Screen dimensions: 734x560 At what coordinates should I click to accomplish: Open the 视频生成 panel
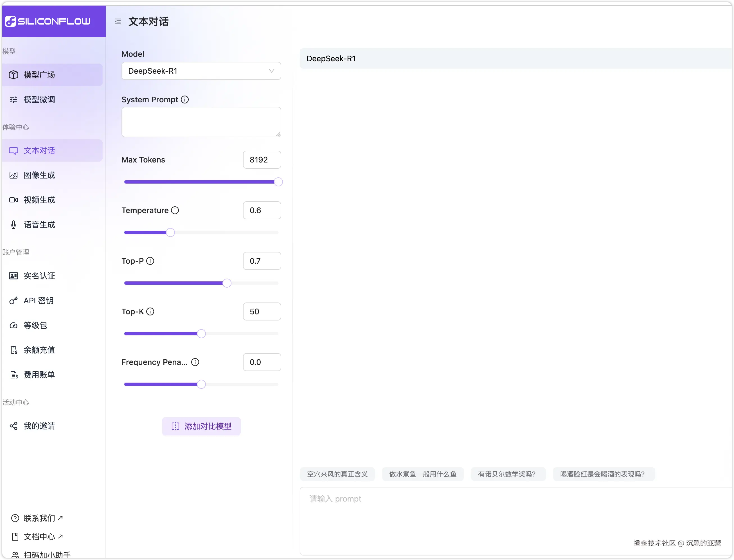pyautogui.click(x=39, y=200)
